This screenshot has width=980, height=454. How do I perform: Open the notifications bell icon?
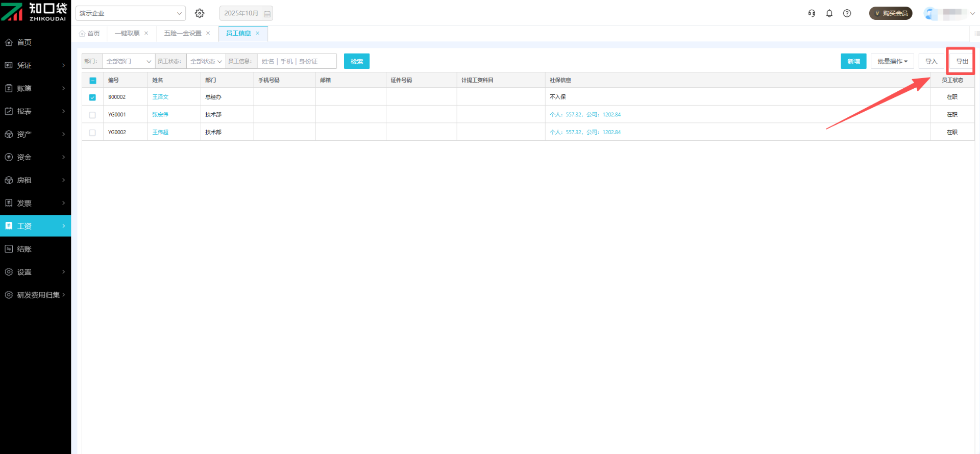tap(829, 13)
